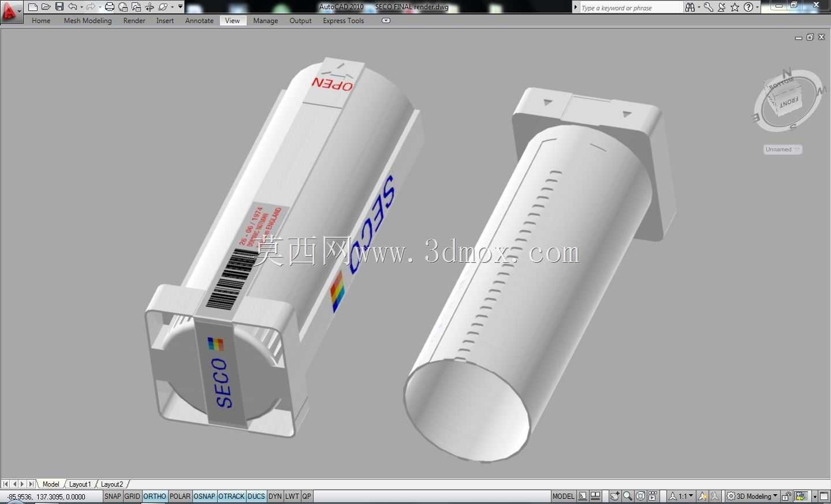
Task: Click the ShowMotion icon in status bar
Action: 653,496
